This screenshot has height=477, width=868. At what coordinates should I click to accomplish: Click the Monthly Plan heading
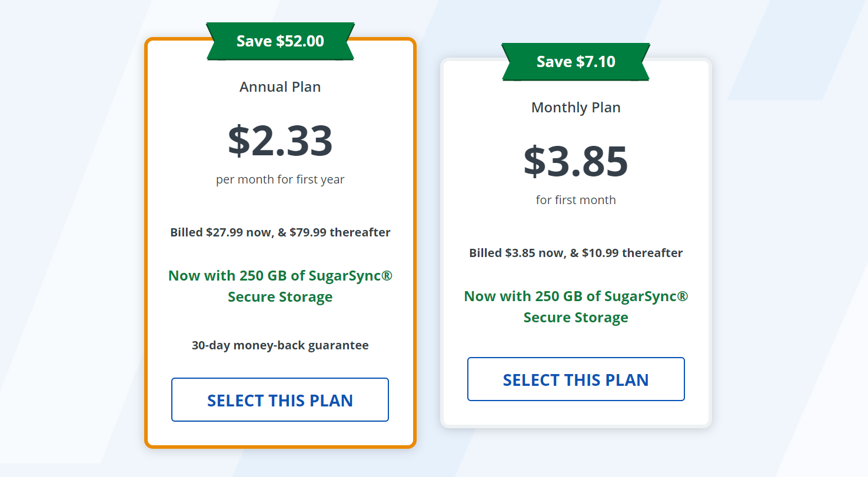pyautogui.click(x=576, y=108)
